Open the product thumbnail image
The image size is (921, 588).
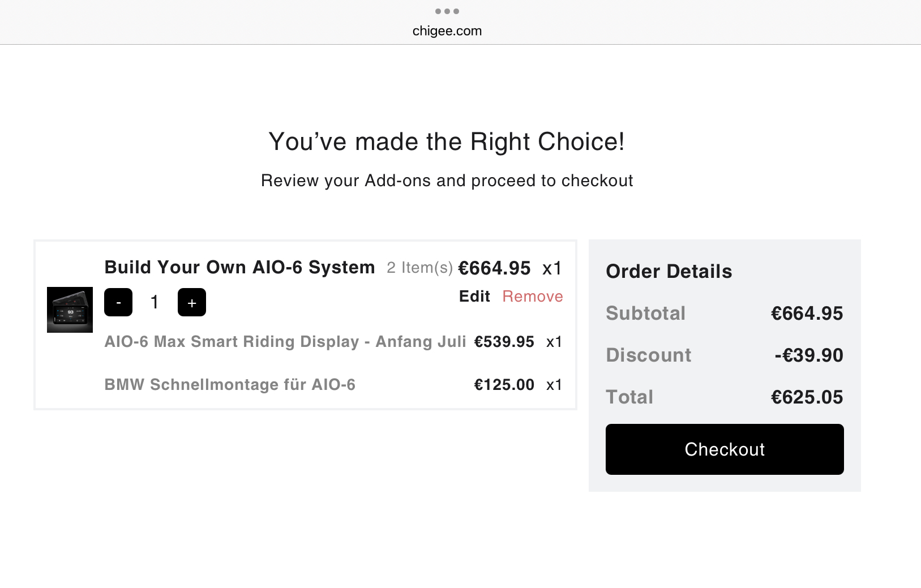click(70, 310)
